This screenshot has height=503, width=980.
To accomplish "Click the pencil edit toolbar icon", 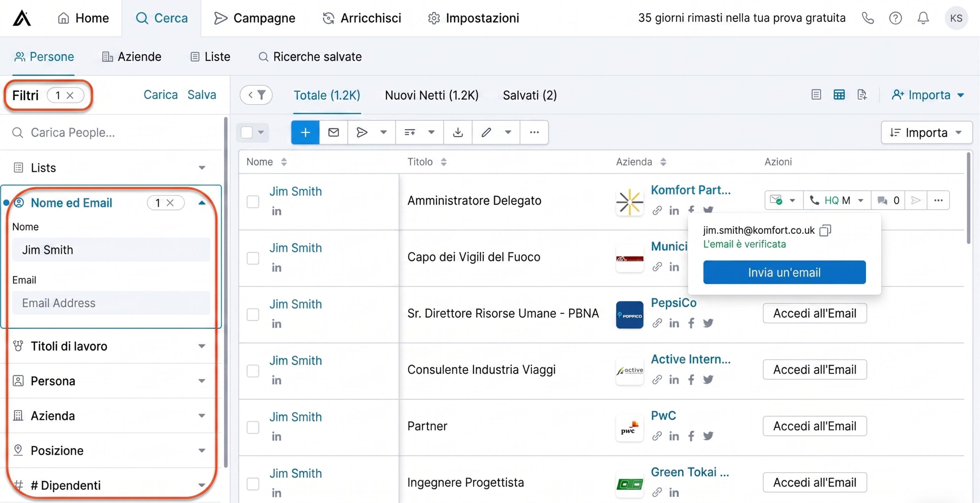I will (x=486, y=133).
